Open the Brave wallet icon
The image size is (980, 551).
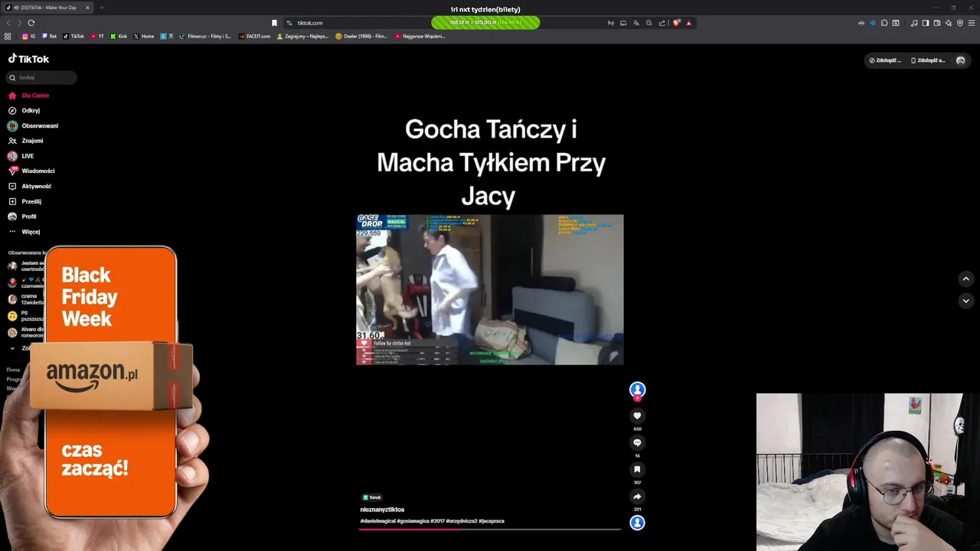(936, 23)
